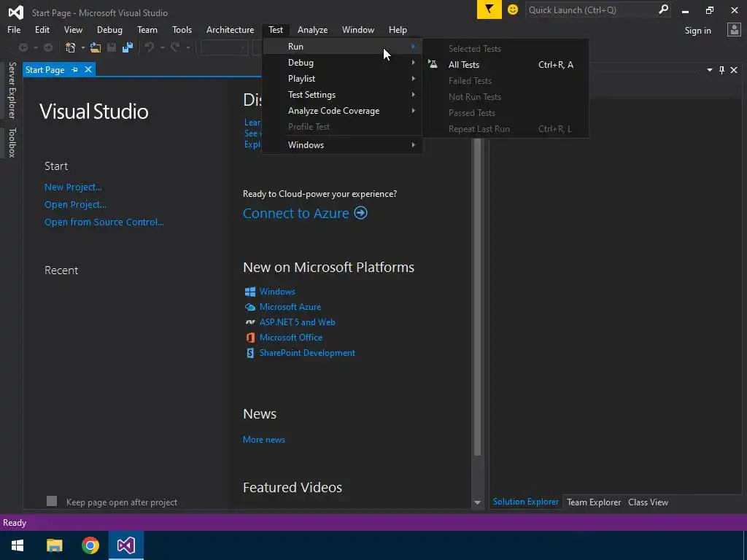The image size is (747, 560).
Task: Click Open from Source Control... link
Action: click(x=104, y=222)
